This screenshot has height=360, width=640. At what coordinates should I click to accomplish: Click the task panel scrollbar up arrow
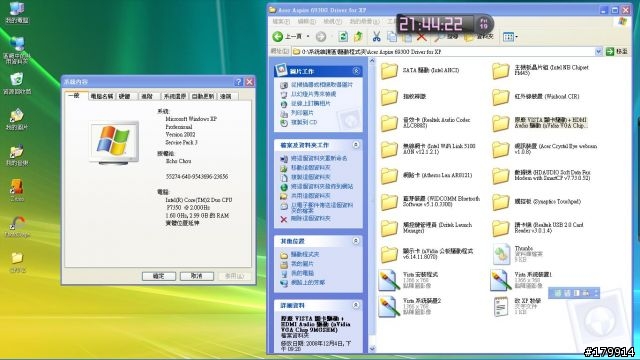click(x=372, y=61)
